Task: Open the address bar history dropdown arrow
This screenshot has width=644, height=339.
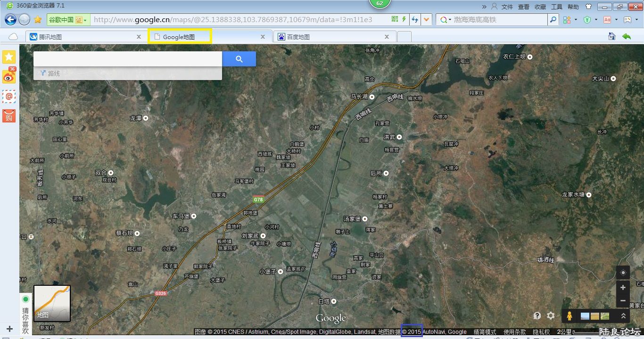Action: [x=427, y=19]
